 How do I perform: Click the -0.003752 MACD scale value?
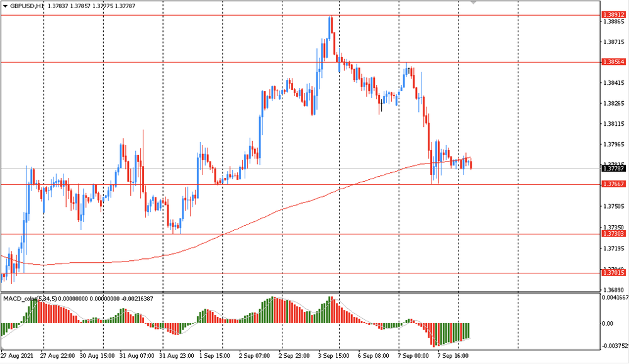coord(615,346)
